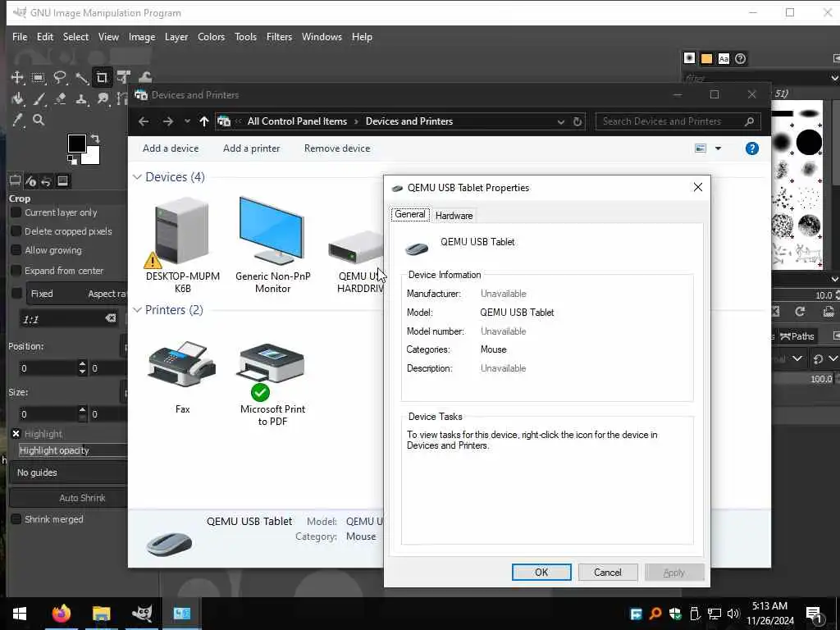The width and height of the screenshot is (840, 630).
Task: Select the Color Picker eyedropper tool
Action: click(x=17, y=120)
